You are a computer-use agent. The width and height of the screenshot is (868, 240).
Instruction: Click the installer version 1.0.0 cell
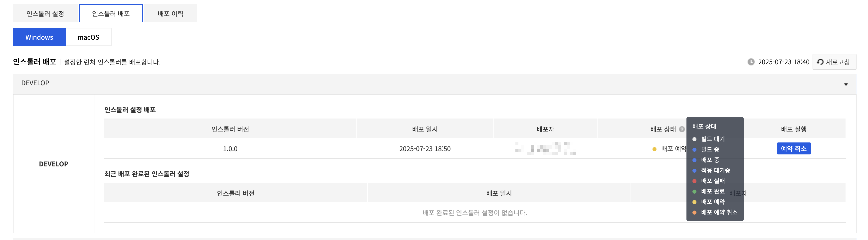(230, 149)
